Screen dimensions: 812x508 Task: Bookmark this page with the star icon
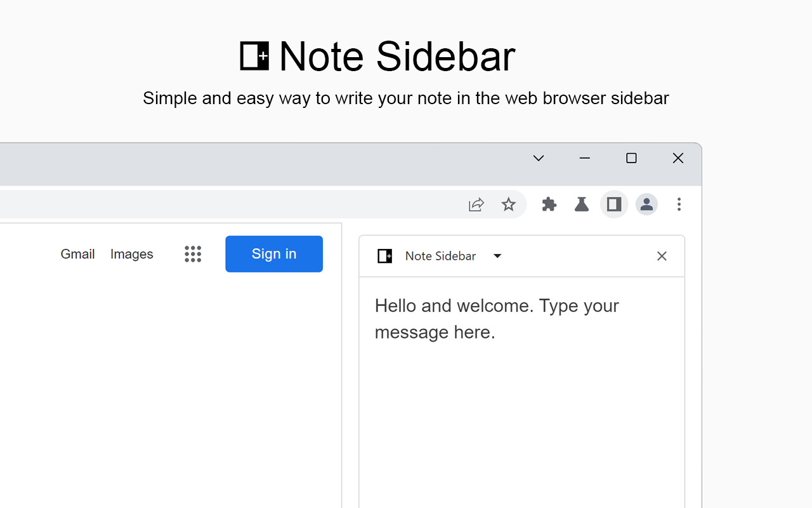(508, 204)
